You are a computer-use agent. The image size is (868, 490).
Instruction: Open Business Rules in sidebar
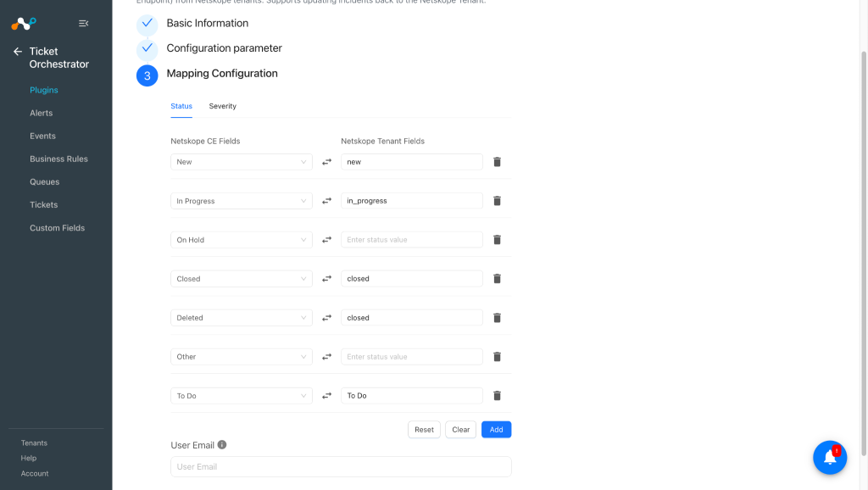click(x=58, y=159)
